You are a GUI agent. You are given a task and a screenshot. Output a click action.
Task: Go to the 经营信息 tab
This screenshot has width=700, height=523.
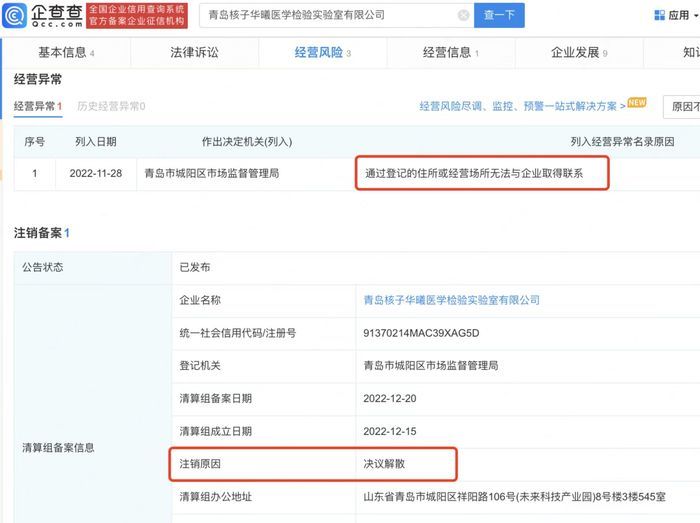coord(450,53)
